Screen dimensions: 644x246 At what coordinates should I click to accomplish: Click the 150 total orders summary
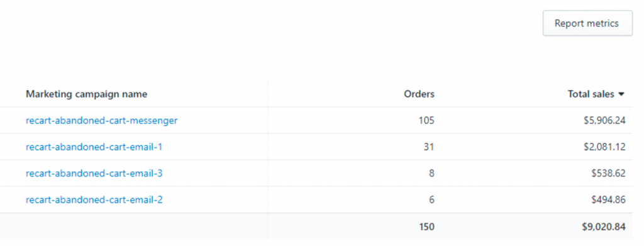click(x=427, y=226)
